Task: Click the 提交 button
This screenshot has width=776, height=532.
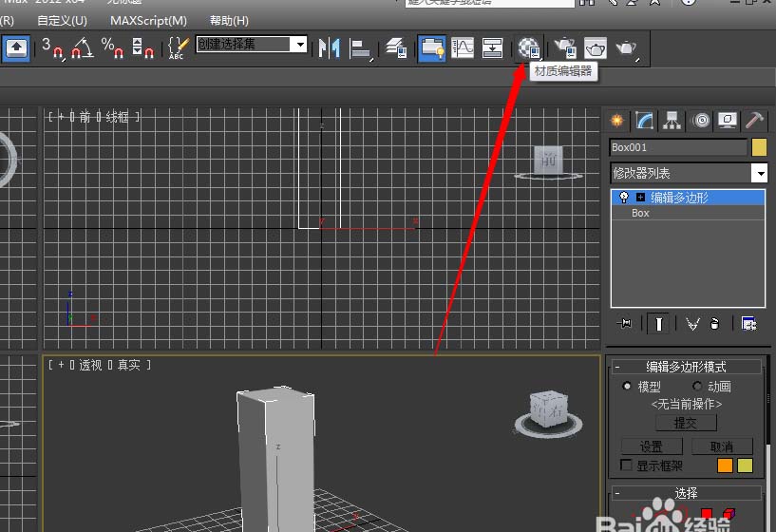Action: tap(686, 423)
